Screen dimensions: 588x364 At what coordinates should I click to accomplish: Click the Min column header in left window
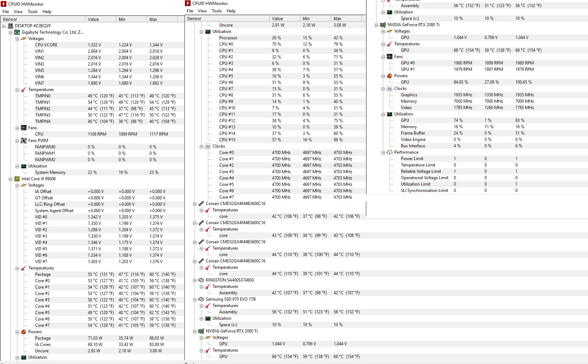tap(131, 19)
